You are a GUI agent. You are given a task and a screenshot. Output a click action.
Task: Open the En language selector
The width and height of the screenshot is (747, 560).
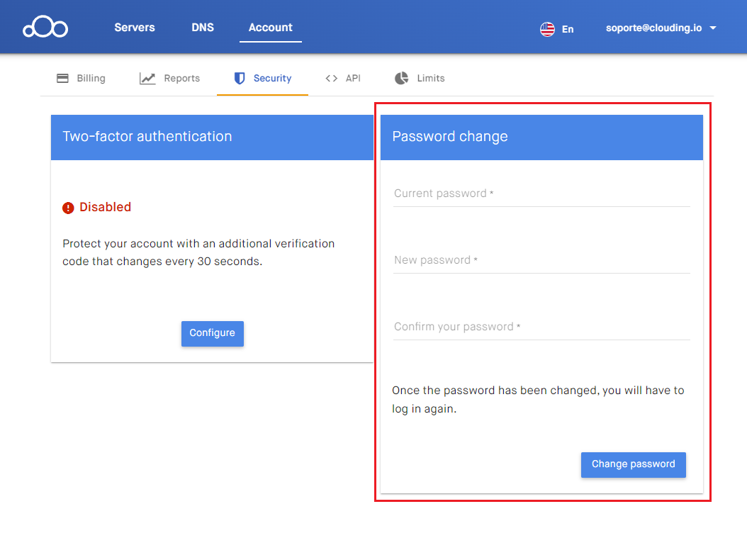567,29
